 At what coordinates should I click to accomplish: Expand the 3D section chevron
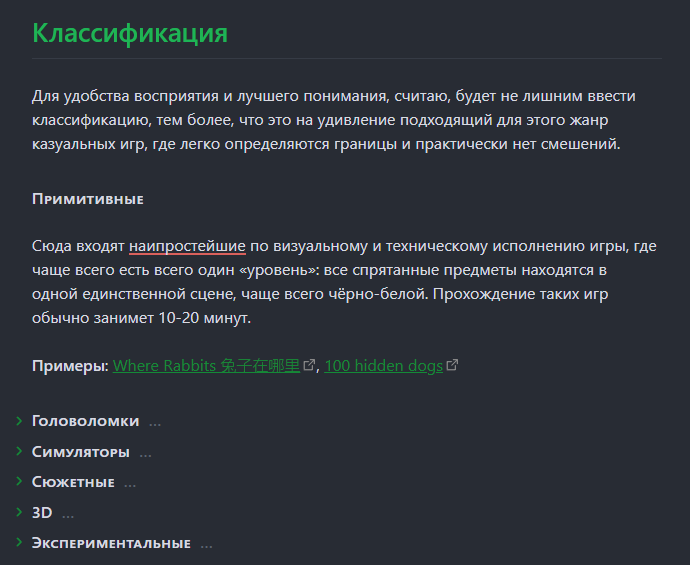[19, 512]
